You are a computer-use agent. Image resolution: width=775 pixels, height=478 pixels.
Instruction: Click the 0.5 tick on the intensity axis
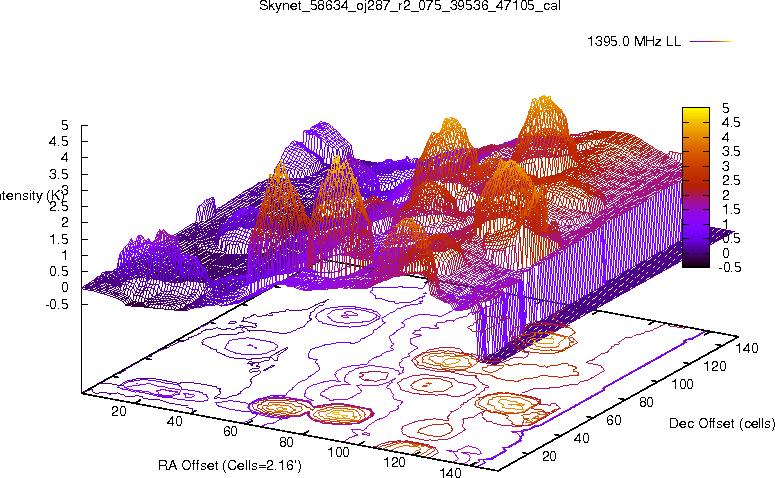click(59, 271)
